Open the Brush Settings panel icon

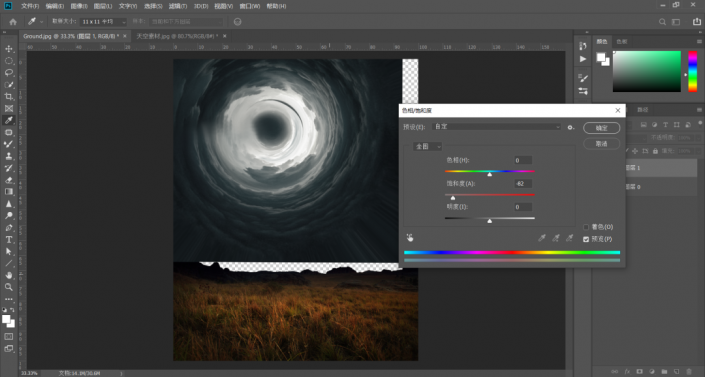point(583,78)
